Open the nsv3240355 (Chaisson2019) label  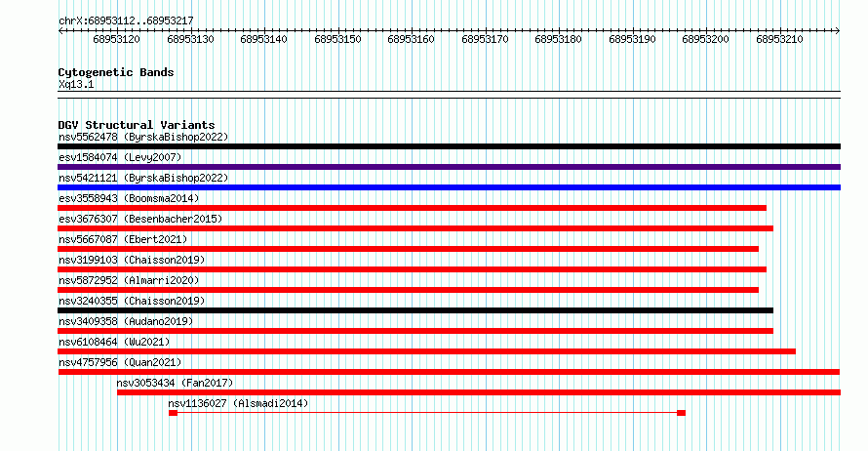tap(132, 301)
